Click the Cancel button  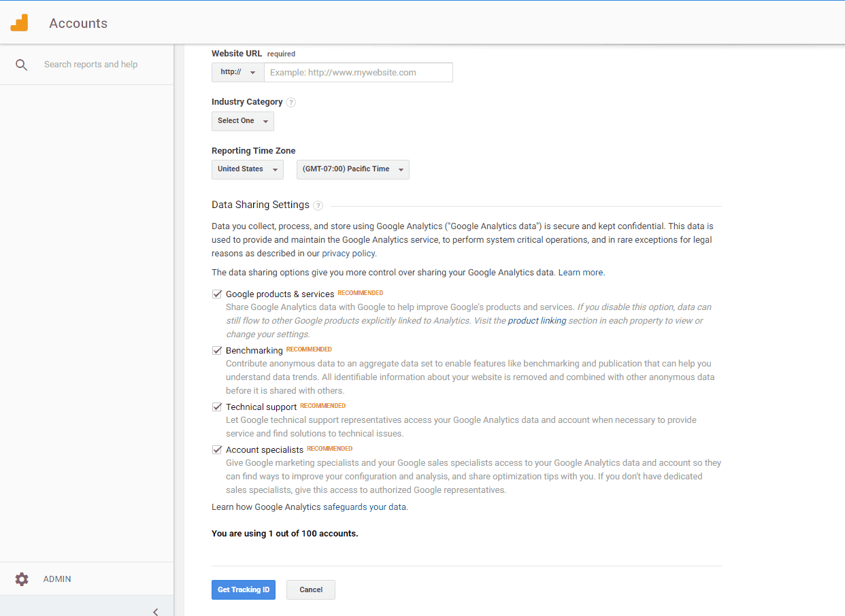pos(311,589)
